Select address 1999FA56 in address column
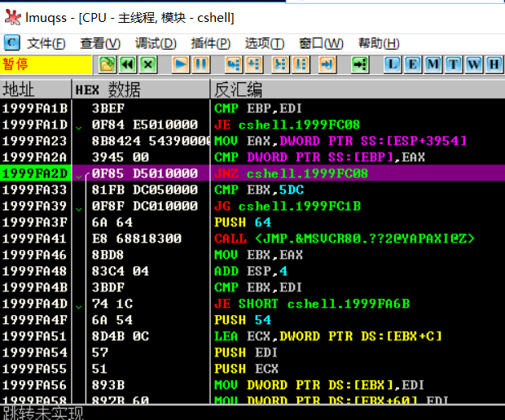This screenshot has height=420, width=505. point(35,385)
